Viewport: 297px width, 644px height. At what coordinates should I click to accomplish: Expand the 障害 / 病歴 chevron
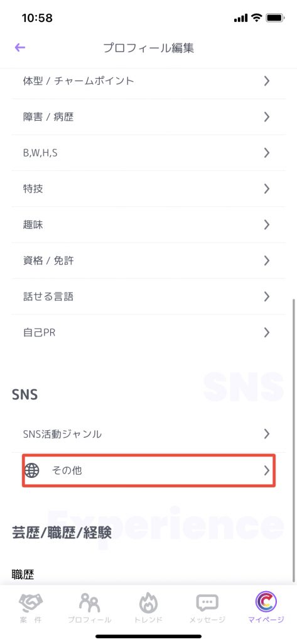coord(267,117)
